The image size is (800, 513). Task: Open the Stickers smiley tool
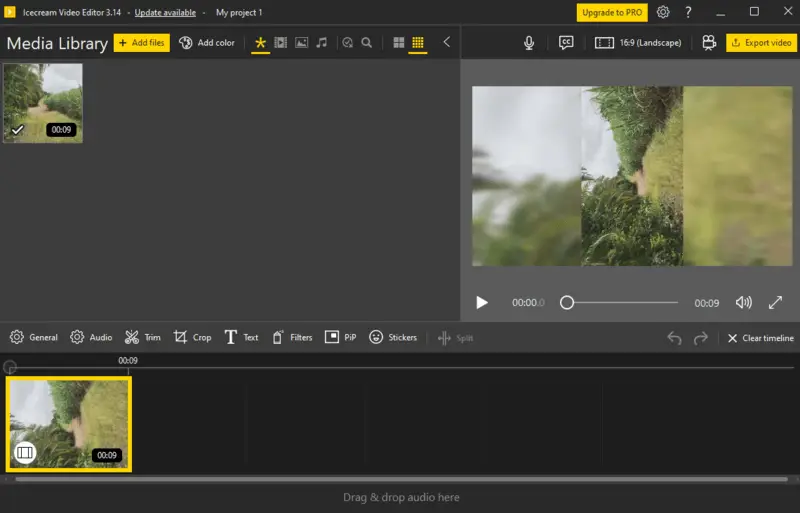[392, 338]
